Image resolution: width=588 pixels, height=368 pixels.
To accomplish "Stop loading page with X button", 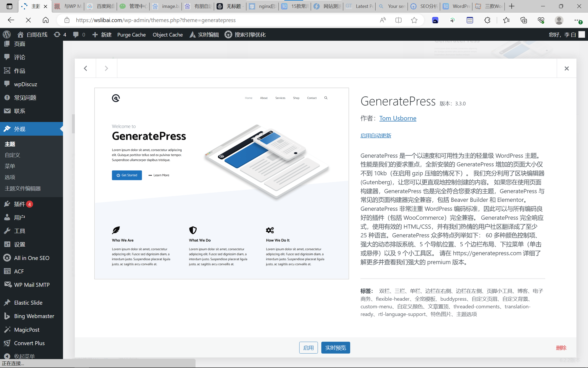I will pos(28,20).
